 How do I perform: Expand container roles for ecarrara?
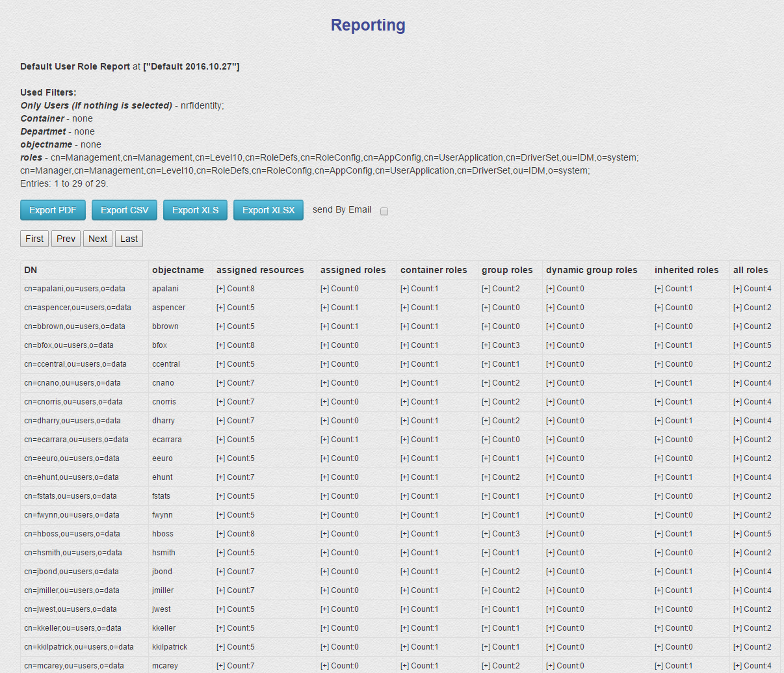tap(405, 440)
